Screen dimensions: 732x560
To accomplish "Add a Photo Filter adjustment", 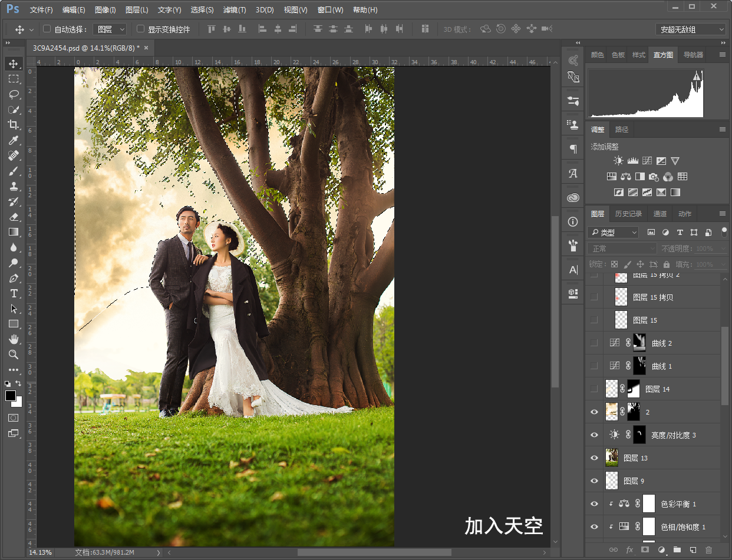I will [x=654, y=176].
